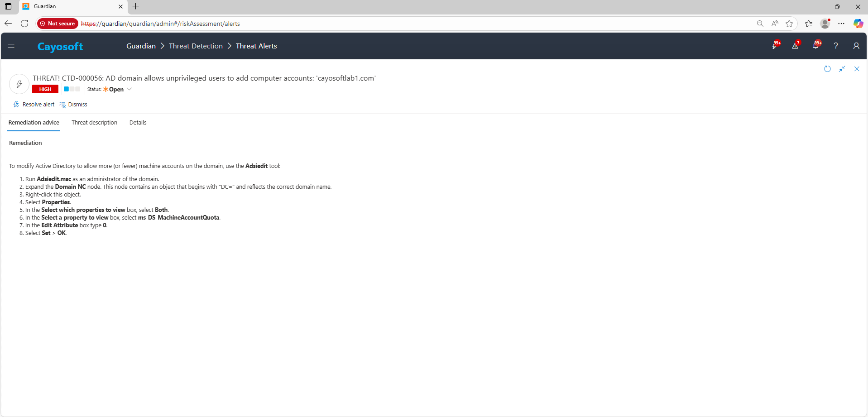Click the three-segment blue level indicator
Screen dimensions: 868x417
click(72, 89)
